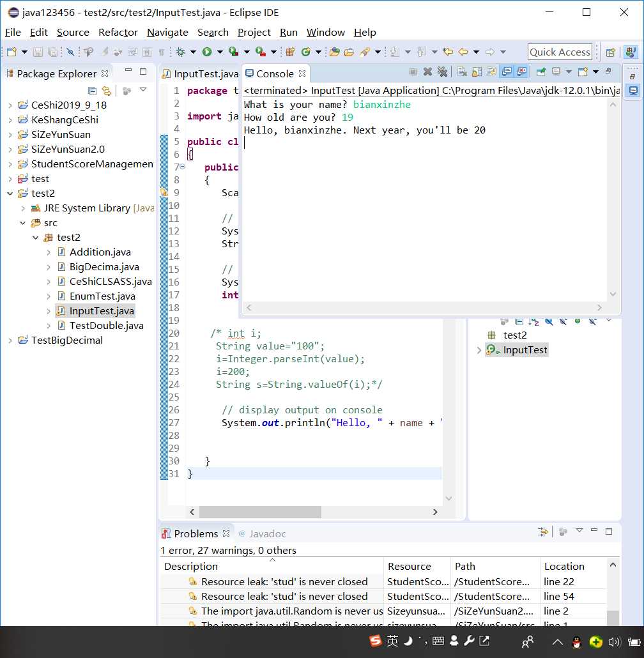Click the Problems vertical scrollbar thumb
The height and width of the screenshot is (658, 644).
(613, 618)
